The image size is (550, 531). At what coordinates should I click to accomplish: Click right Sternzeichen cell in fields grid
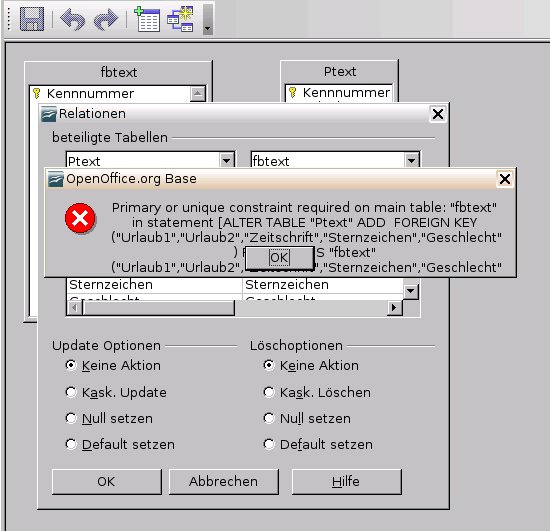pos(323,285)
